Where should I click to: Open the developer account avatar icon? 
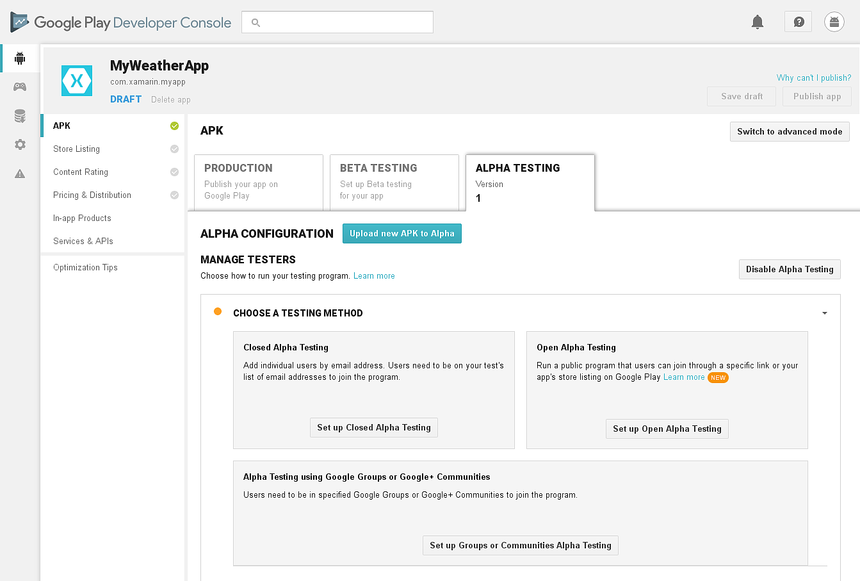click(834, 21)
